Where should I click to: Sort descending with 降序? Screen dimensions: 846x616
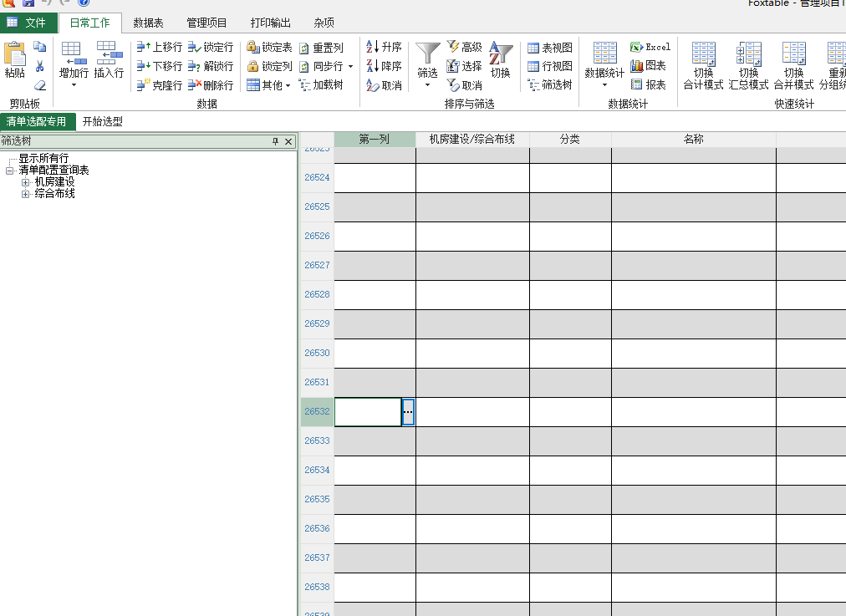[x=384, y=66]
